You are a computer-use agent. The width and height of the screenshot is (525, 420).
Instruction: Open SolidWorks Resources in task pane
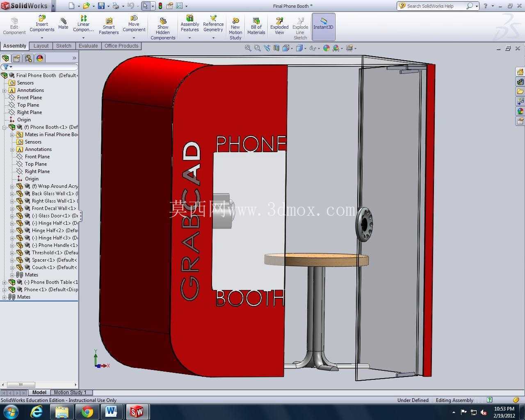520,72
